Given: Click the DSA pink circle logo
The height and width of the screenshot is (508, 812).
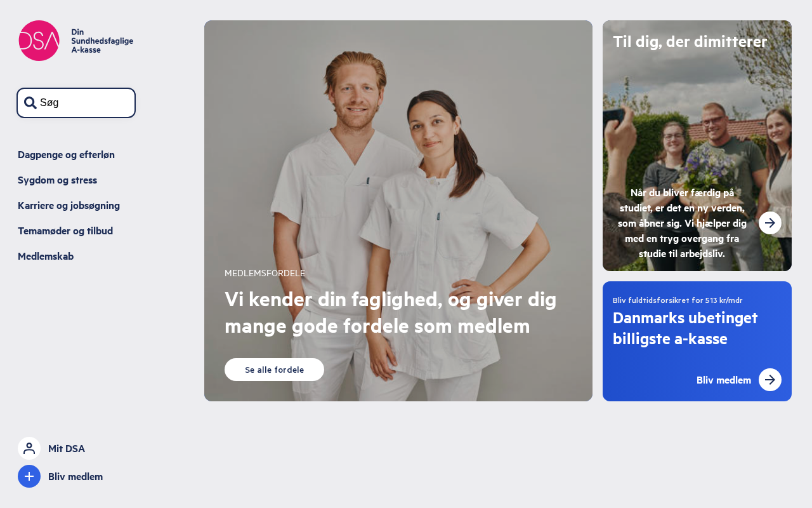Looking at the screenshot, I should click(x=39, y=41).
